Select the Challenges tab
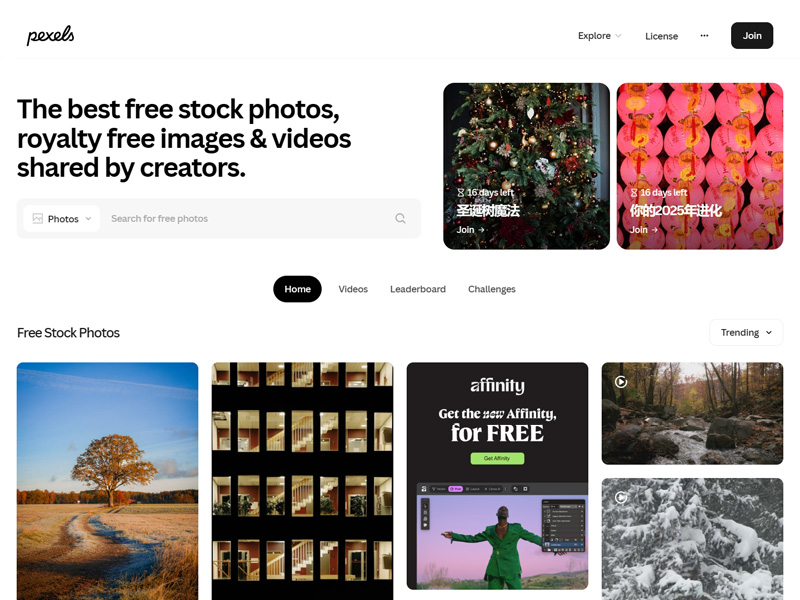Image resolution: width=800 pixels, height=600 pixels. point(492,289)
